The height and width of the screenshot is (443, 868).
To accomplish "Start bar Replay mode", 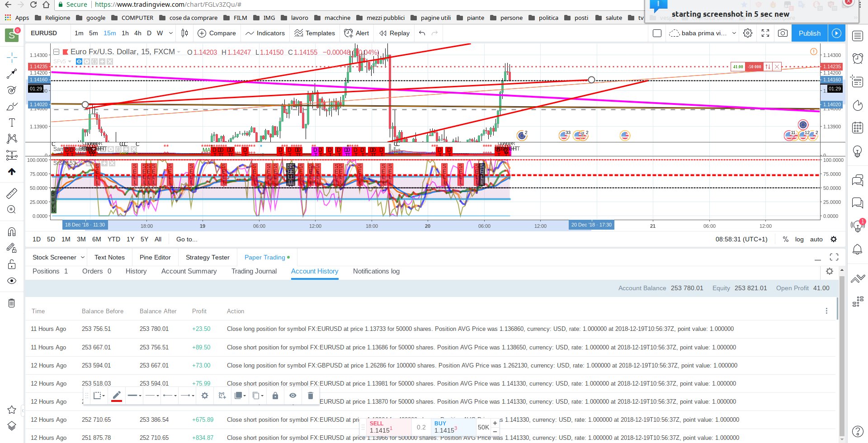I will click(x=394, y=33).
